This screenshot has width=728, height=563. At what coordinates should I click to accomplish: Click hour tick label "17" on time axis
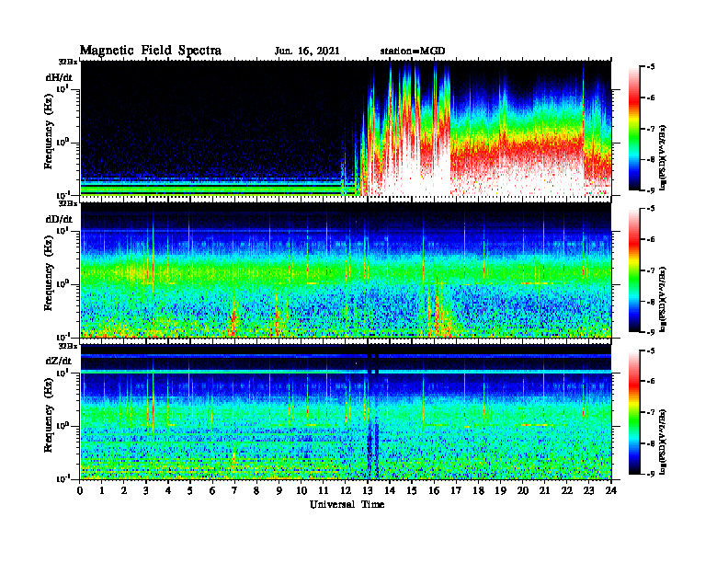coord(456,491)
